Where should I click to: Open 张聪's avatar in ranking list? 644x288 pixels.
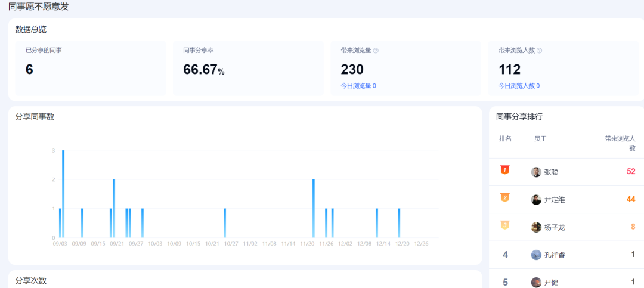point(536,172)
